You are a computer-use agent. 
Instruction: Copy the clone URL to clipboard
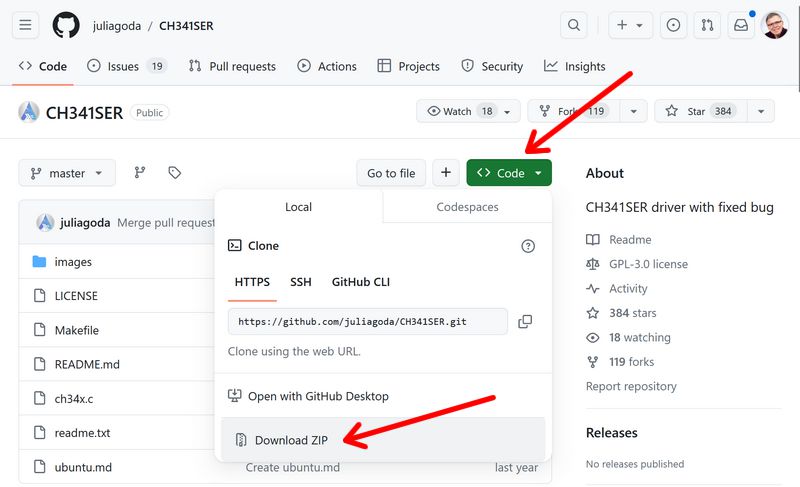525,322
